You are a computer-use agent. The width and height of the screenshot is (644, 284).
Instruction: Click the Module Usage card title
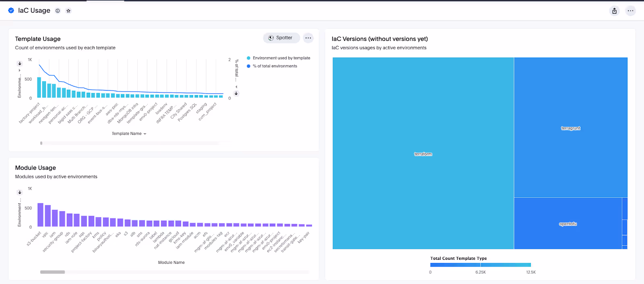(x=35, y=168)
